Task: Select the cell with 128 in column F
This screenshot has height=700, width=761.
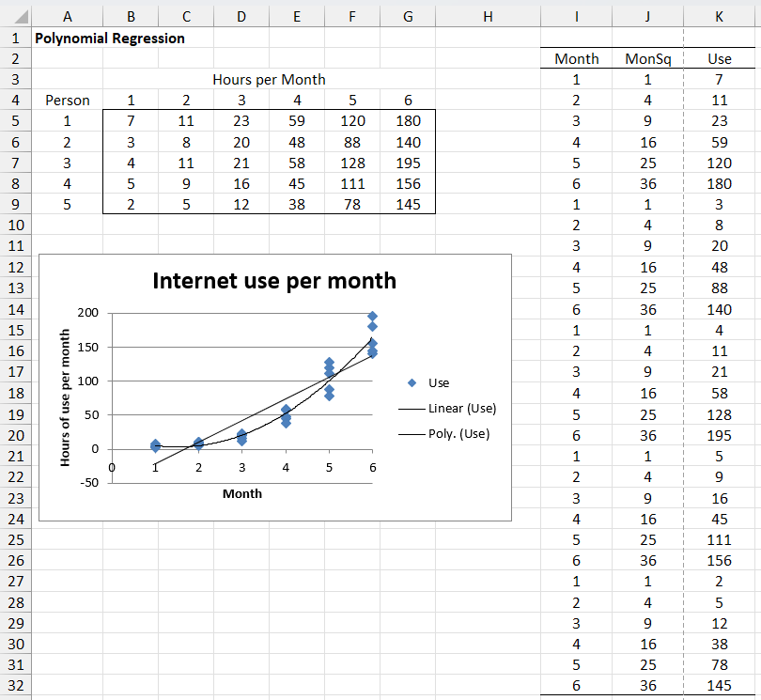Action: coord(352,163)
